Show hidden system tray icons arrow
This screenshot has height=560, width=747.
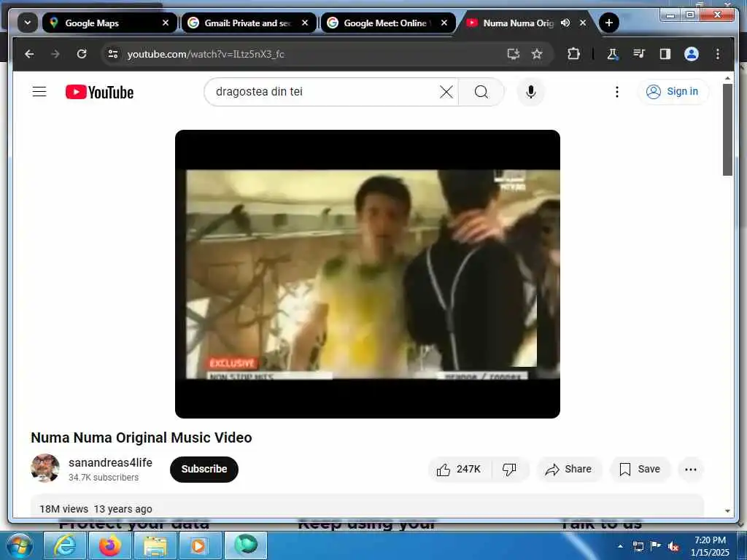click(620, 546)
